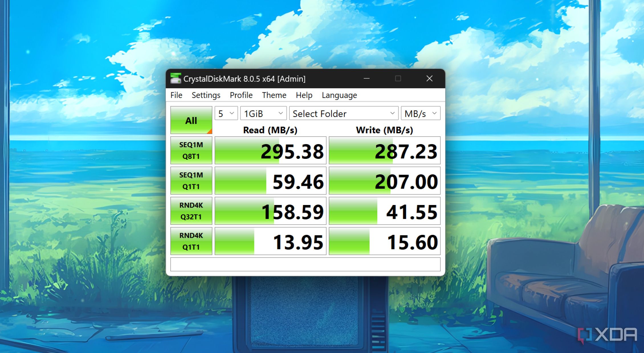Click the 59.46 read result

click(270, 180)
